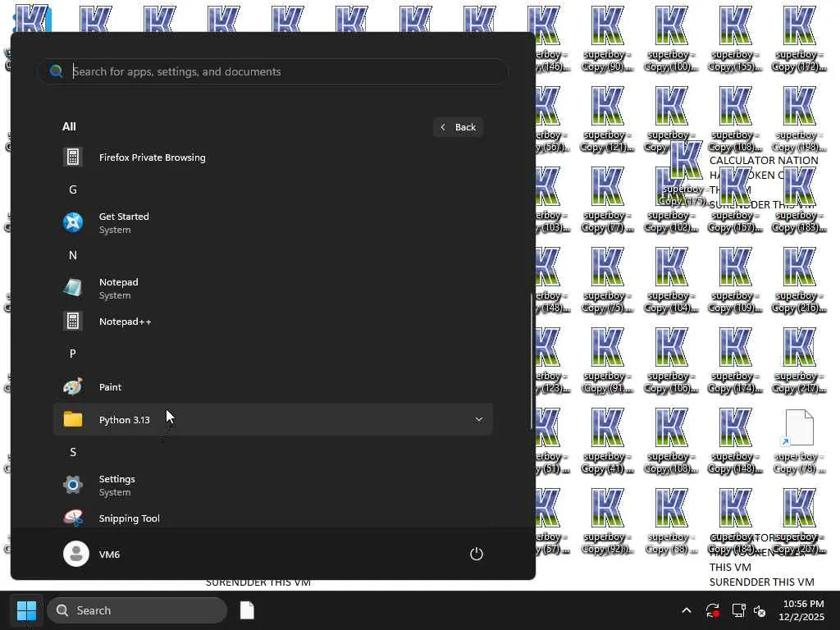Select superboy - Copy (183) desktop icon
Image resolution: width=840 pixels, height=630 pixels.
coord(799,199)
